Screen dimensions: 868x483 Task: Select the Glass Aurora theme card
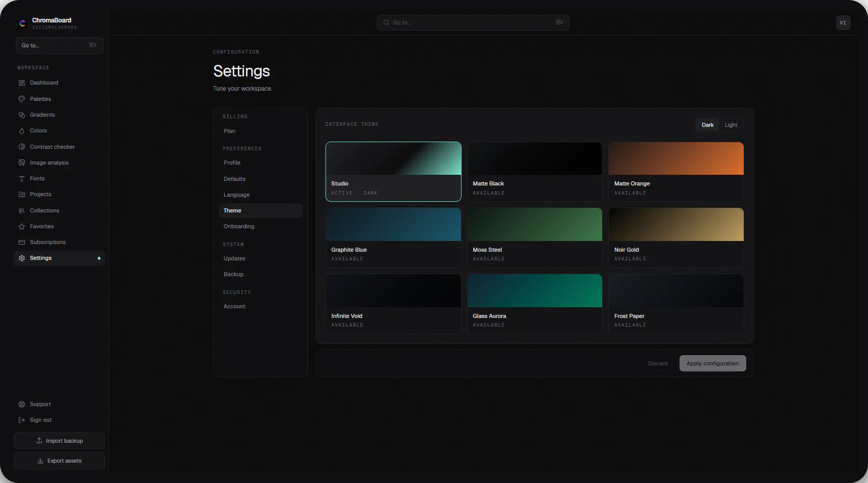[x=534, y=304]
